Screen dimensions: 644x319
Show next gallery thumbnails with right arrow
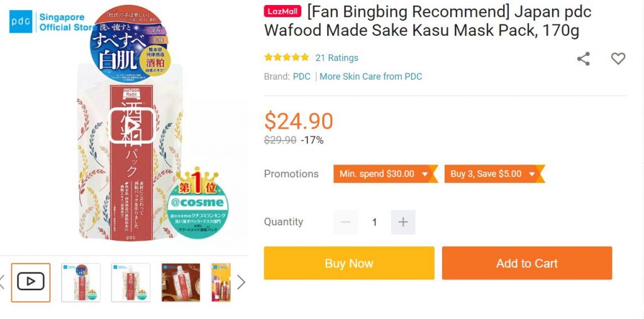click(x=241, y=282)
